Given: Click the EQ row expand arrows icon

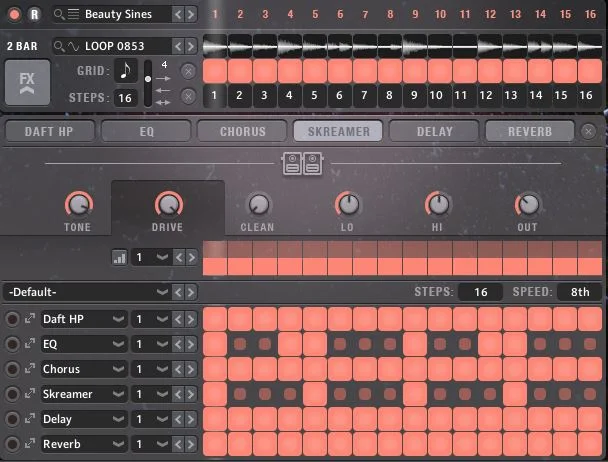Looking at the screenshot, I should click(x=30, y=344).
